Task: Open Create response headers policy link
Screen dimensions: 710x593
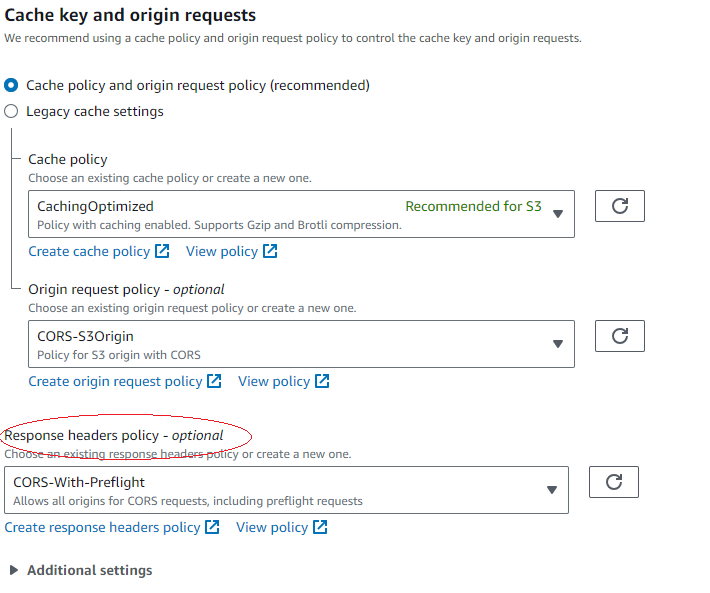Action: (102, 527)
